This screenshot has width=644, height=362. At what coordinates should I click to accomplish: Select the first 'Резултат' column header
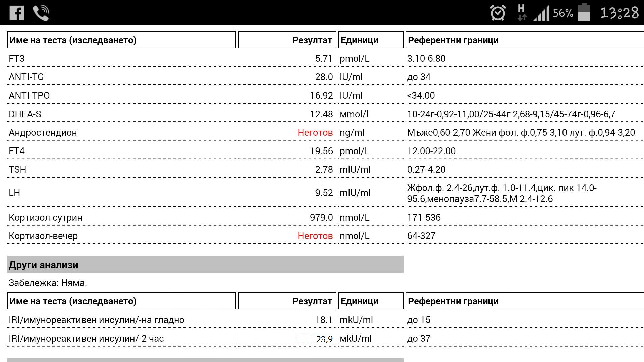tap(287, 40)
